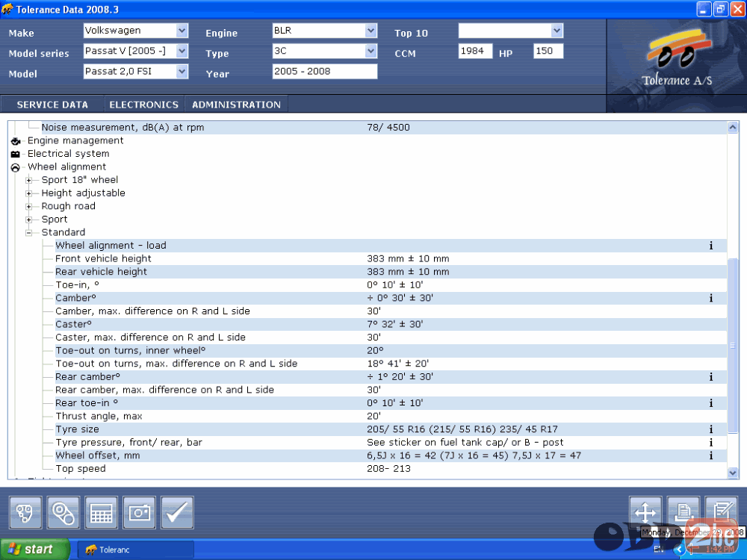Open the calculator grid tool
The image size is (747, 560).
(101, 512)
